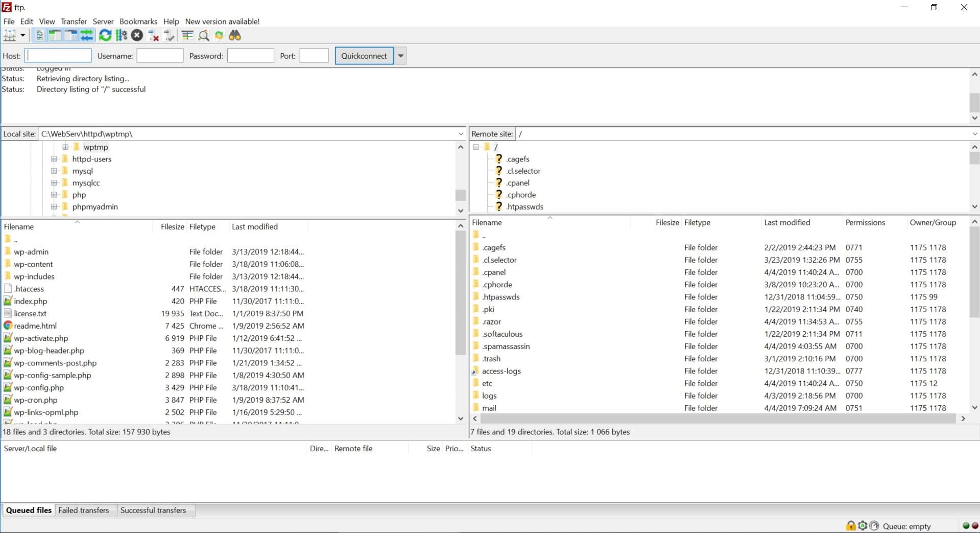
Task: Open the file search binoculars icon
Action: [x=234, y=35]
